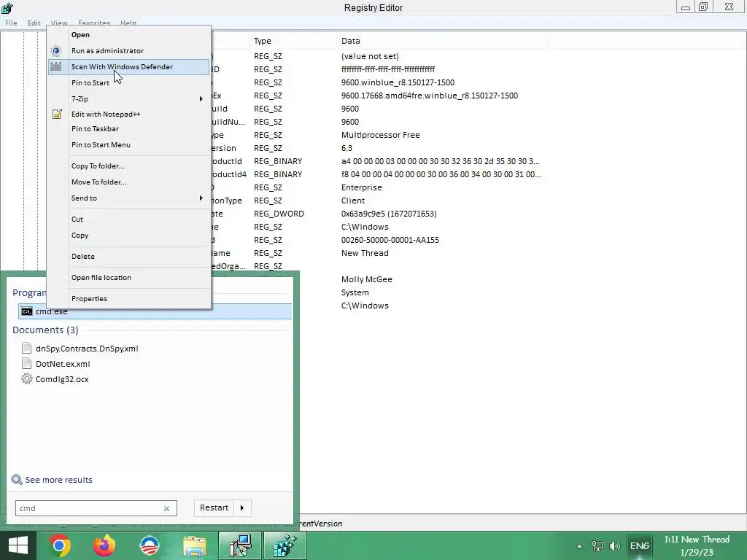Select the dnSpy.Contracts.DnSpy.xml result
The height and width of the screenshot is (560, 747).
coord(87,349)
